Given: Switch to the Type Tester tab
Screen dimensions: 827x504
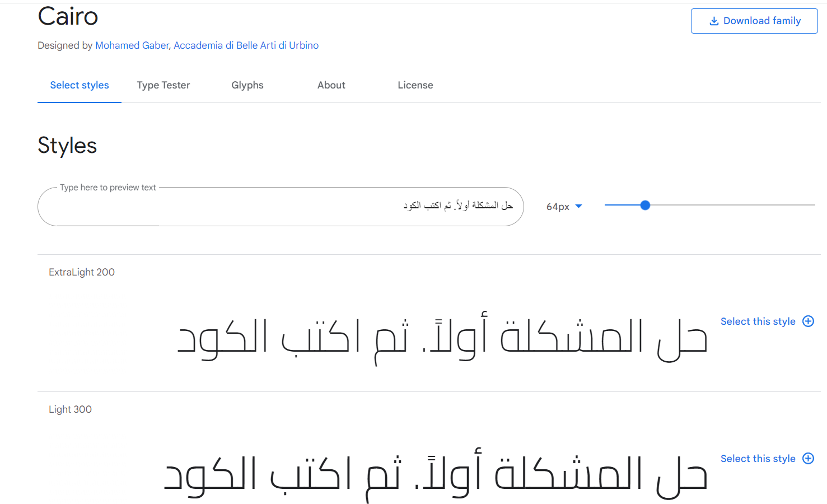Looking at the screenshot, I should coord(163,85).
